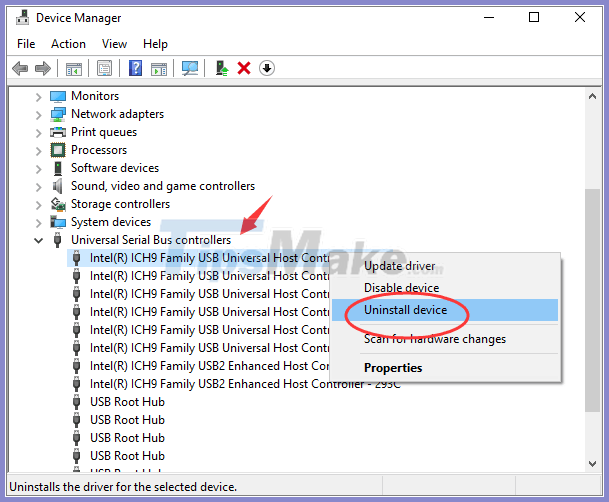609x502 pixels.
Task: Click the vertical scrollbar down arrow
Action: (594, 467)
